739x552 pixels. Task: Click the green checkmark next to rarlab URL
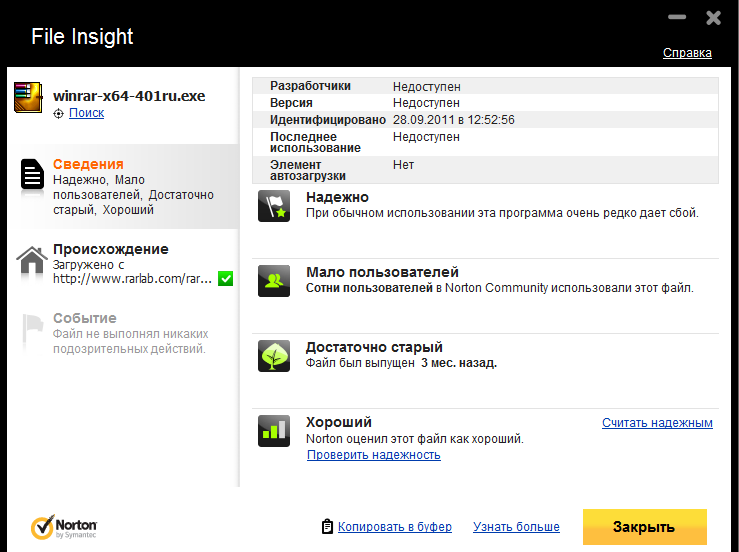click(225, 278)
